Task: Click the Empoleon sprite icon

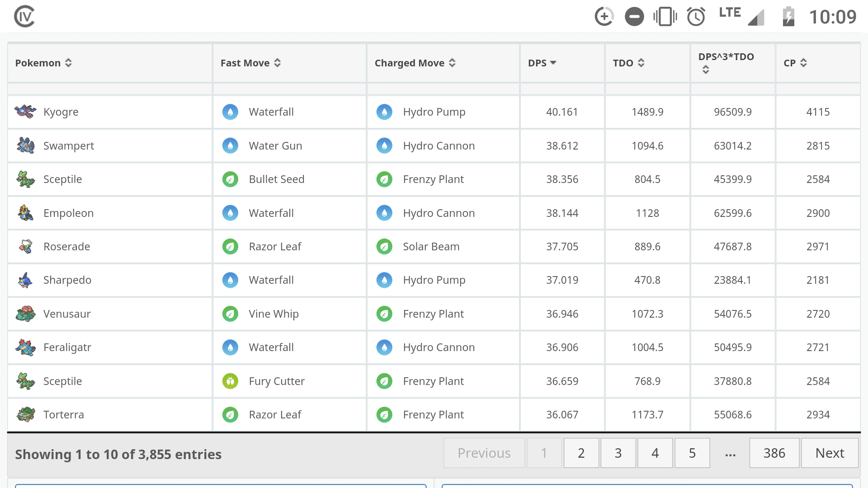Action: tap(25, 213)
